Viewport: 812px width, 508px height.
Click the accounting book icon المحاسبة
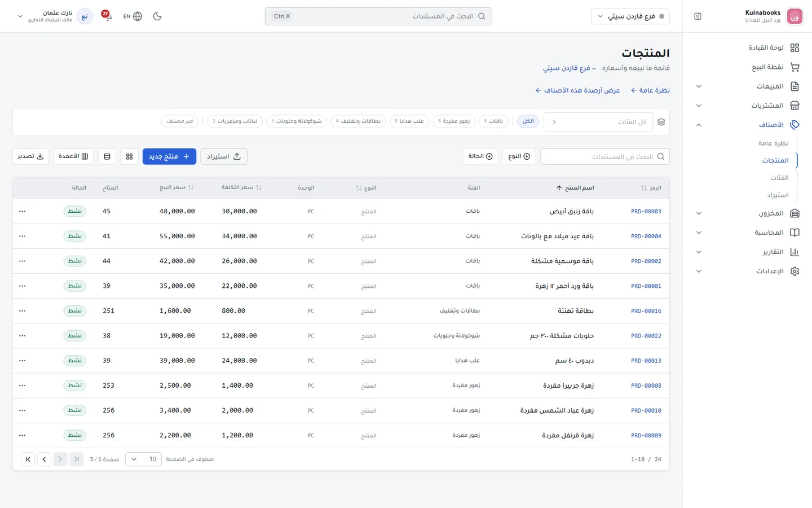point(795,233)
